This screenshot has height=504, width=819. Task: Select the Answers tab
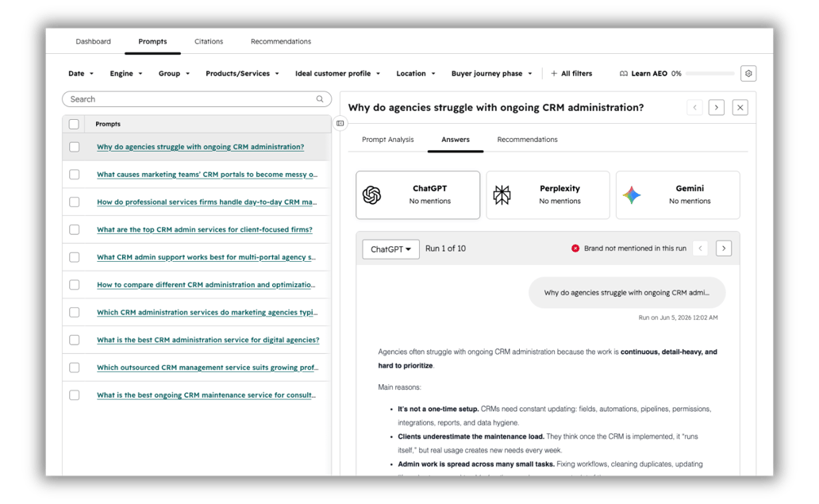coord(456,140)
